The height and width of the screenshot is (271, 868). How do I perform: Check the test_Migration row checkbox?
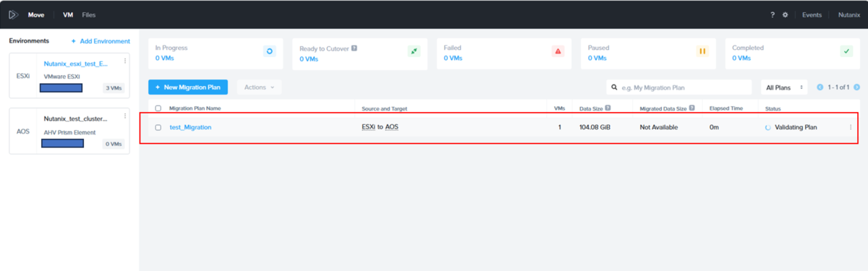[158, 127]
